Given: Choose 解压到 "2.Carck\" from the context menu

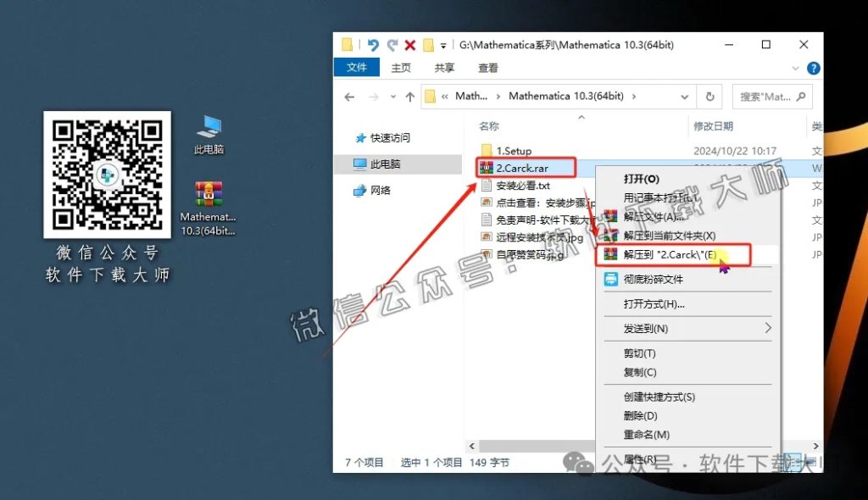Looking at the screenshot, I should [x=670, y=254].
